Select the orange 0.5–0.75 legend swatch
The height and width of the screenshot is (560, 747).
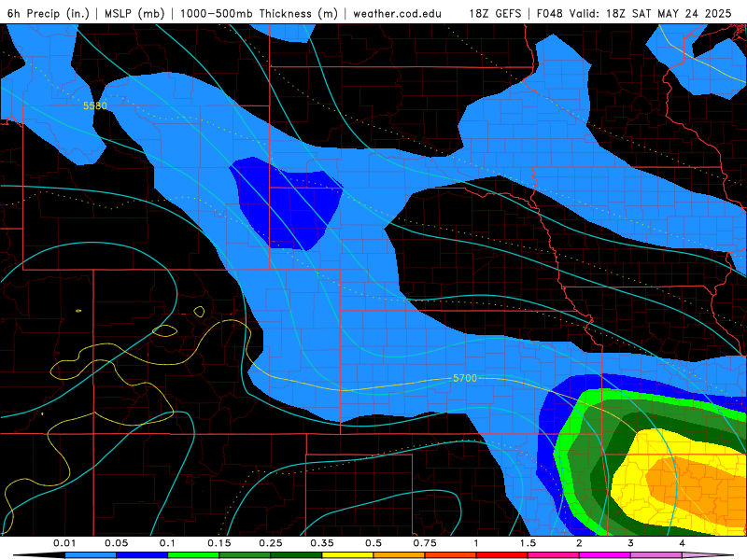click(400, 555)
